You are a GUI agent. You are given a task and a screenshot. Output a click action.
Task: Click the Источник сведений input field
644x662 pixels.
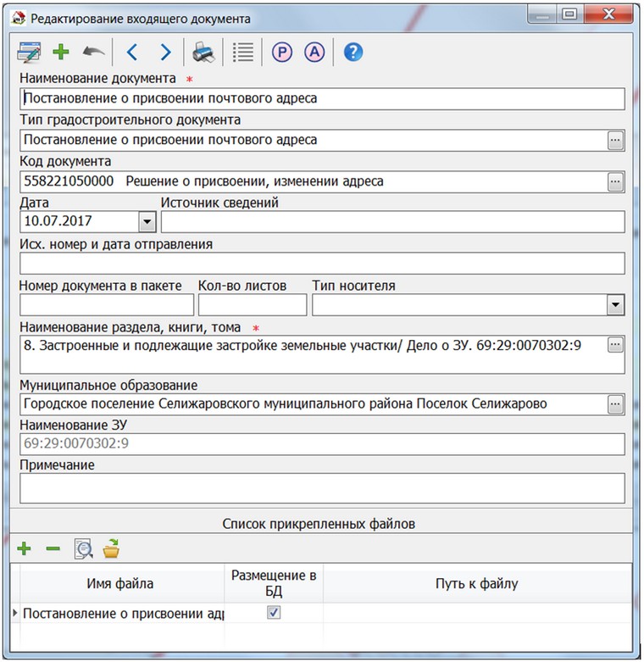click(392, 222)
